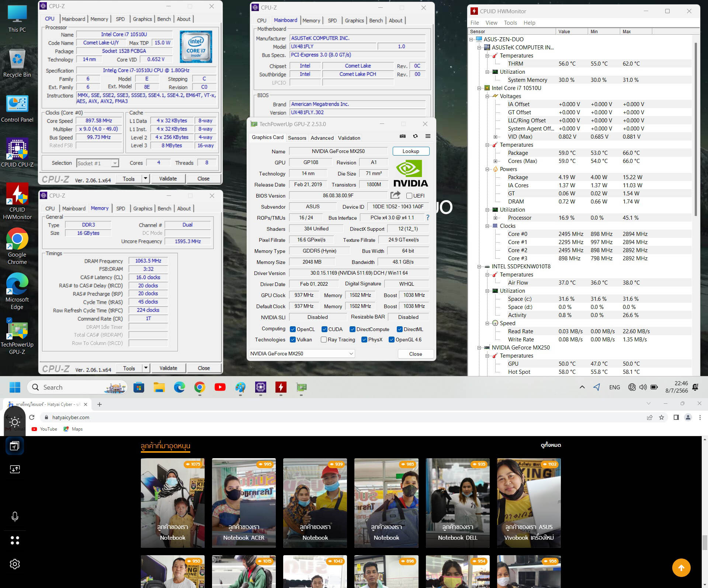The width and height of the screenshot is (708, 588).
Task: Open Microsoft Store from the taskbar
Action: point(139,387)
